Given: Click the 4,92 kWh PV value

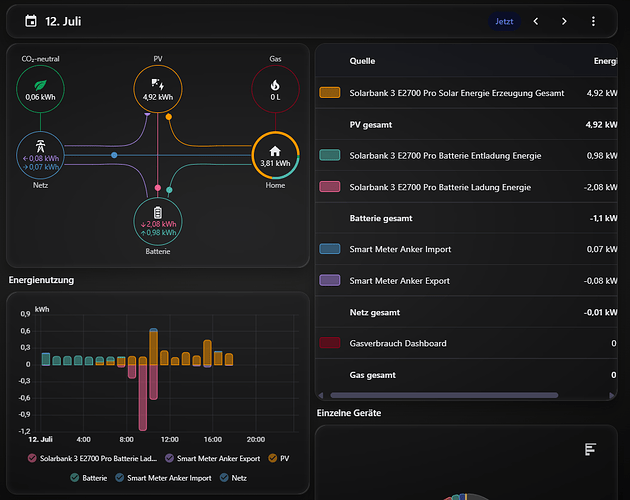Looking at the screenshot, I should click(158, 97).
